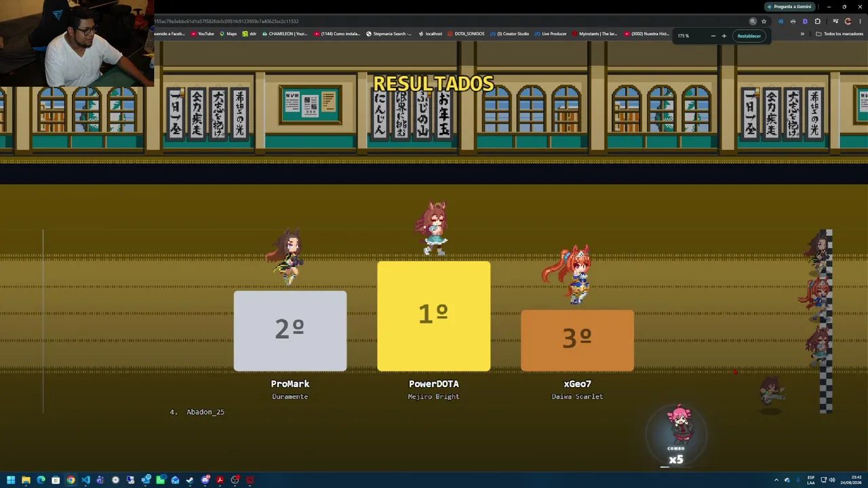868x488 pixels.
Task: Click the ESP LAA language indicator
Action: (x=811, y=481)
